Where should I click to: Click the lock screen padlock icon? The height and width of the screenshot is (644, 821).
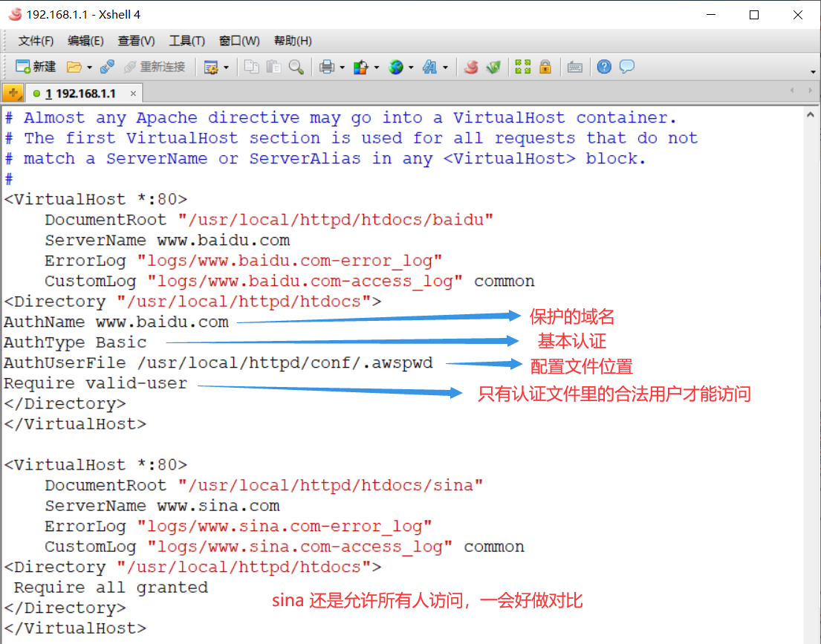click(x=545, y=67)
